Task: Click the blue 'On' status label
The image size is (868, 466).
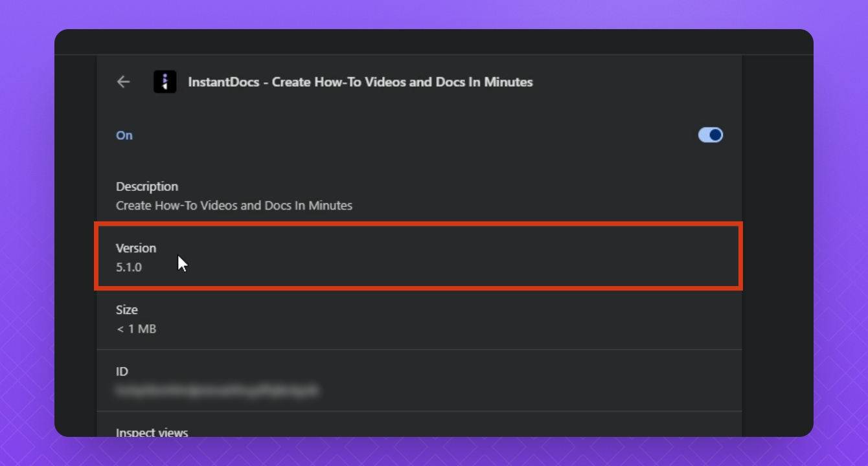Action: (x=124, y=135)
